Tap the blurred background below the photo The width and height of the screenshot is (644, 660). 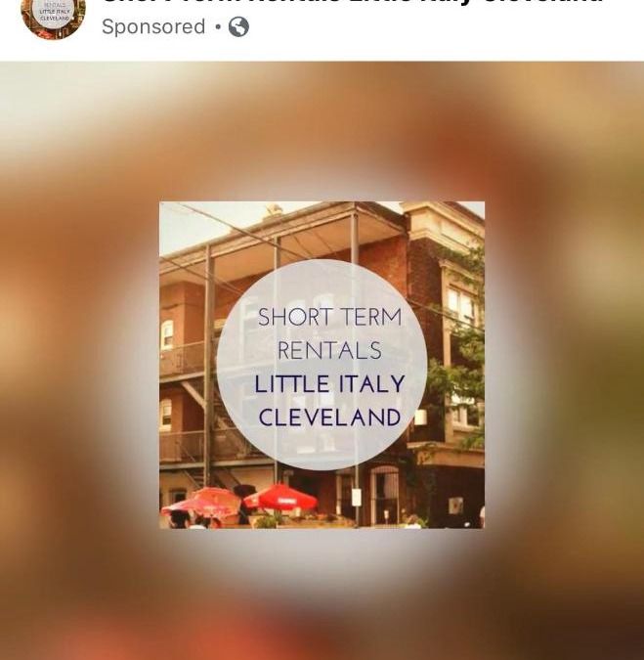pyautogui.click(x=322, y=594)
